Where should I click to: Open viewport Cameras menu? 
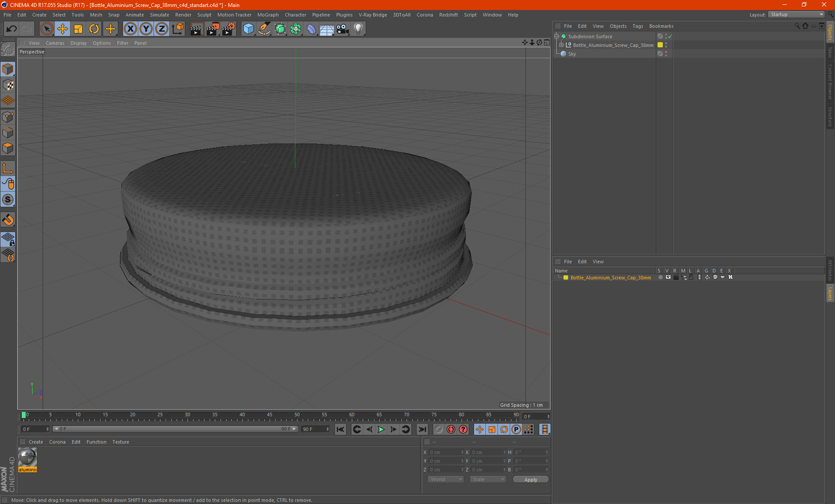coord(55,43)
